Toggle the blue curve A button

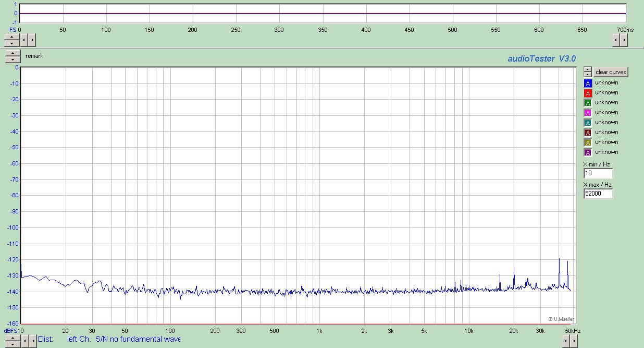click(x=588, y=83)
